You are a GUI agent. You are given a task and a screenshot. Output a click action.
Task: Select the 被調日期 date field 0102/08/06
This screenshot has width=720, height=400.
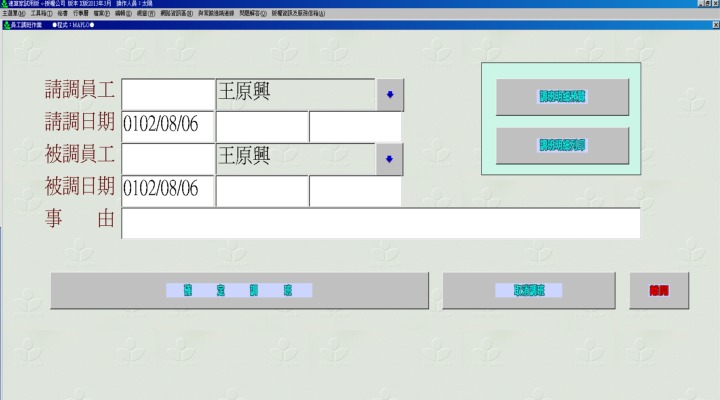coord(167,190)
